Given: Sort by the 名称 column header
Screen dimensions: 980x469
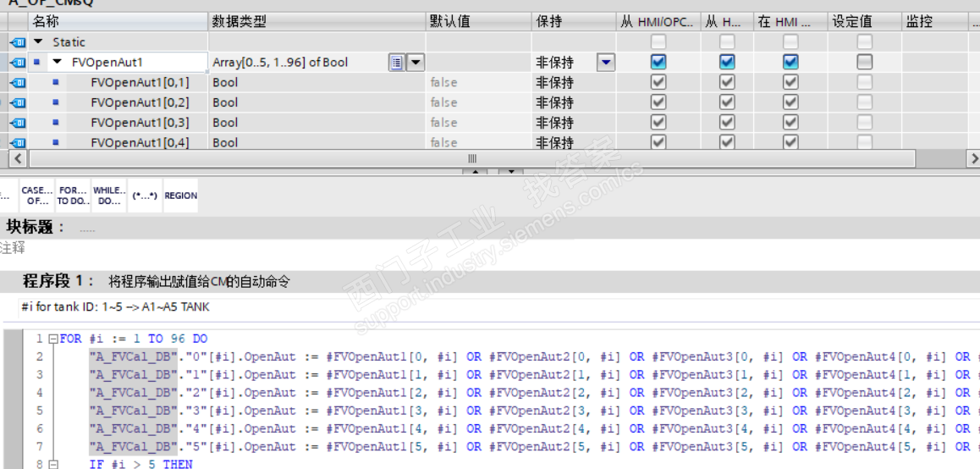Looking at the screenshot, I should 118,22.
